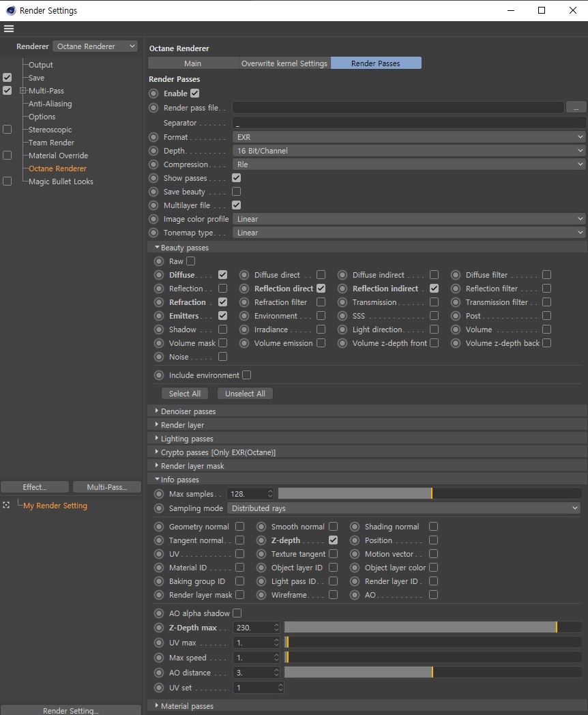
Task: Toggle the Save beauty checkbox
Action: 236,192
